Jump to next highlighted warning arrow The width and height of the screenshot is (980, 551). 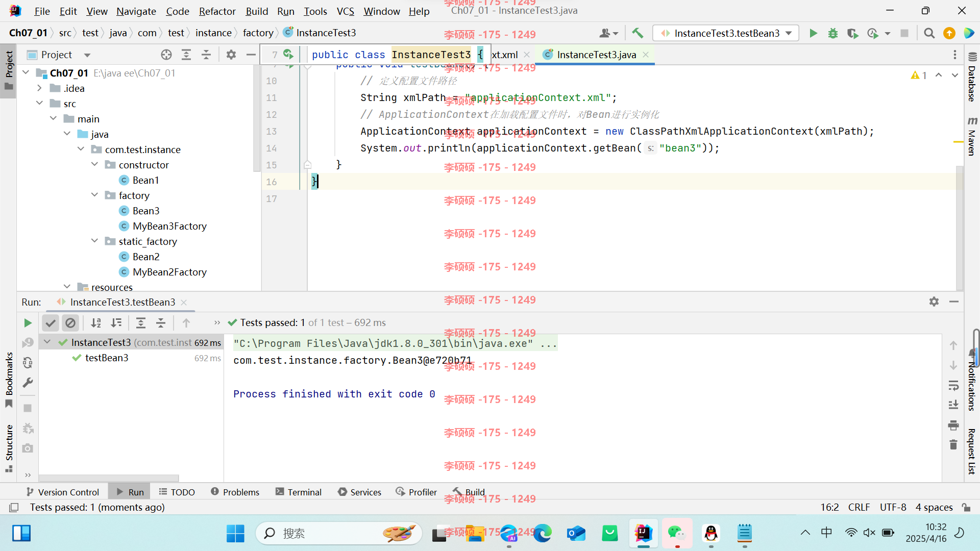pos(955,76)
